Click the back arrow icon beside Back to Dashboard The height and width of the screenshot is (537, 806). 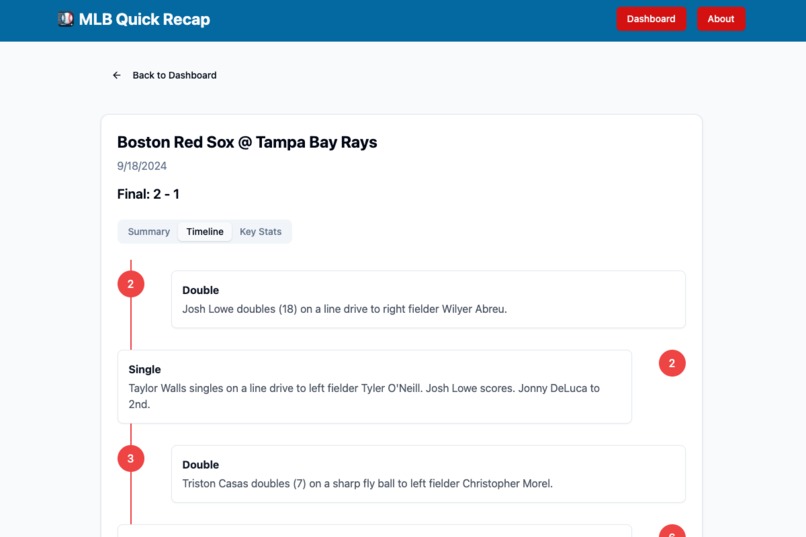point(117,75)
